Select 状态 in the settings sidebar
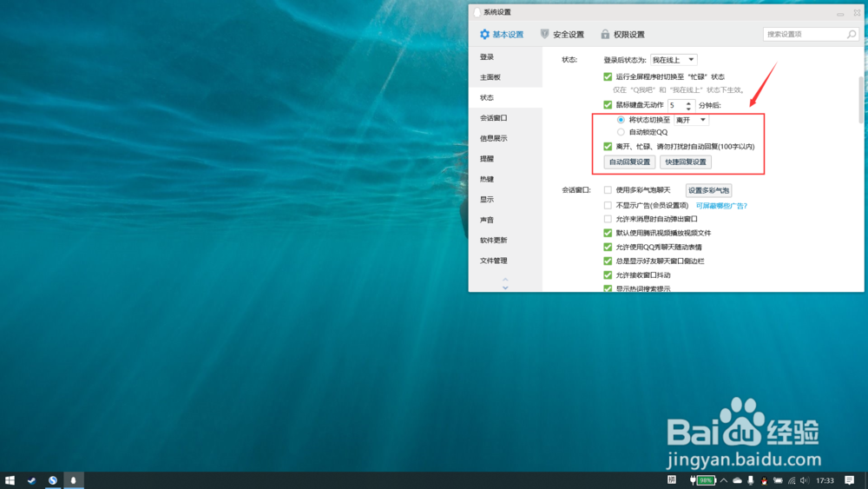Image resolution: width=868 pixels, height=489 pixels. point(505,97)
